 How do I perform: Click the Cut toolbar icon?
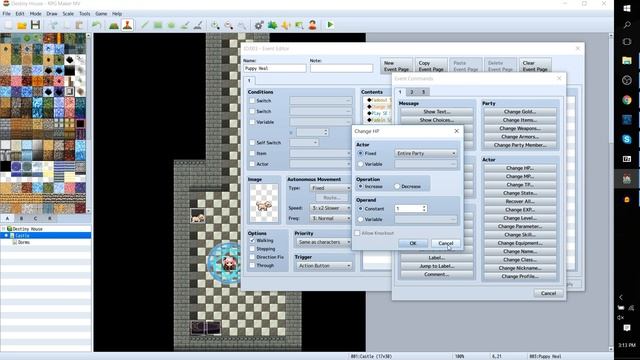[x=53, y=25]
